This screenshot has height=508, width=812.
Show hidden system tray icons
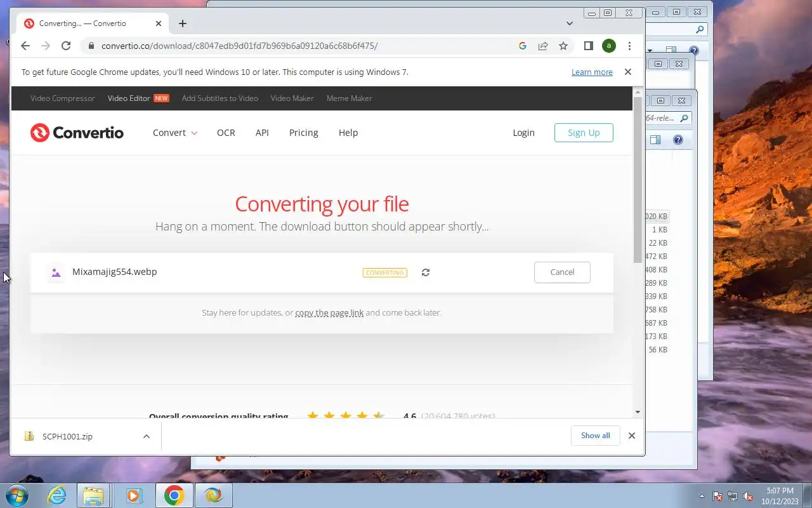click(x=702, y=496)
